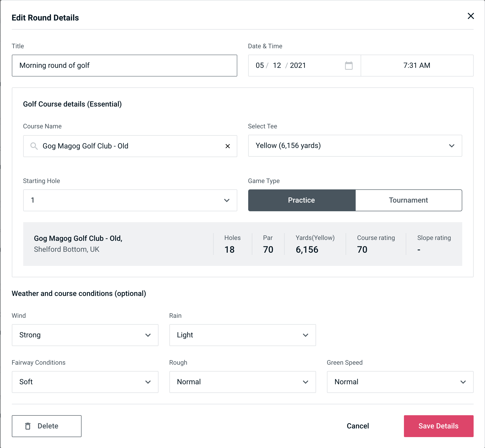Select the Fairway Conditions dropdown
Image resolution: width=485 pixels, height=448 pixels.
coord(85,382)
